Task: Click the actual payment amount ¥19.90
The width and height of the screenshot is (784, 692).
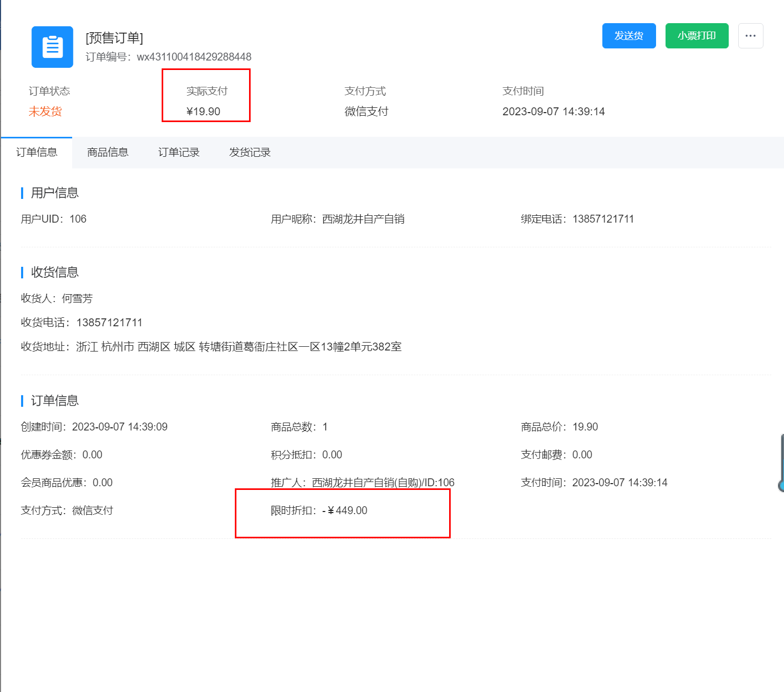Action: (203, 112)
